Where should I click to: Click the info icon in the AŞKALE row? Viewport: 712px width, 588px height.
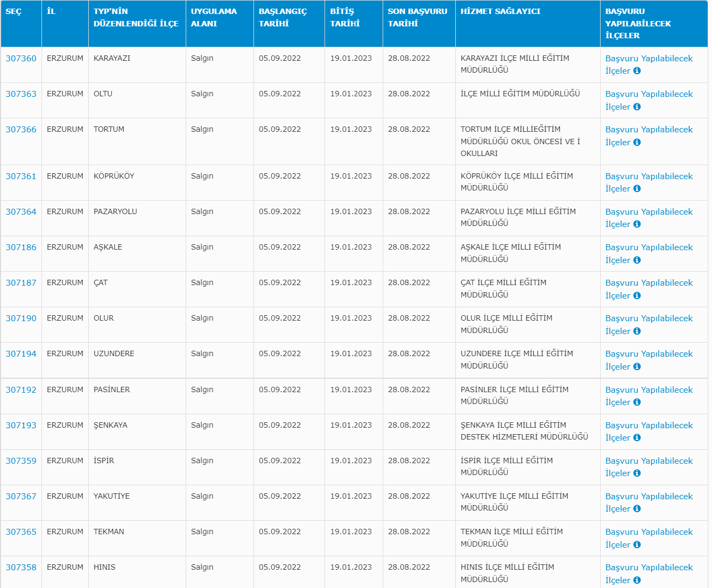pos(637,260)
